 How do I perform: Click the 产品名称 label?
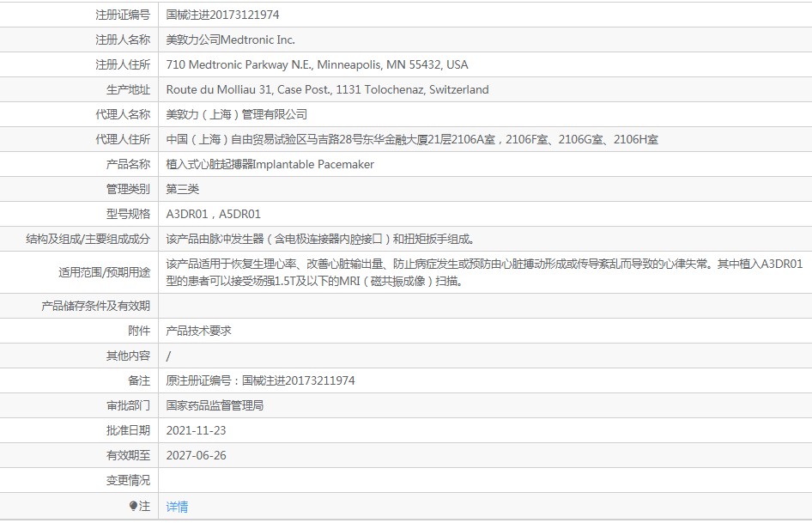128,164
